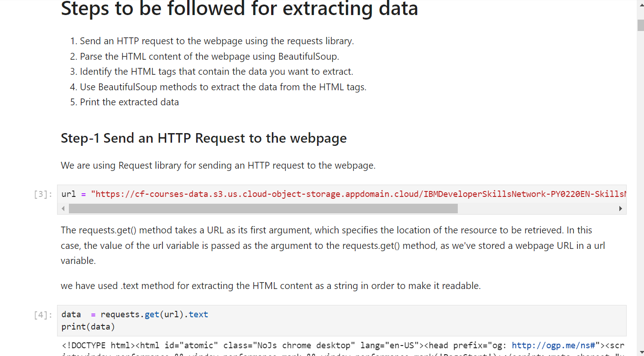Click the 'Steps to be followed for extracting data' heading

coord(239,9)
